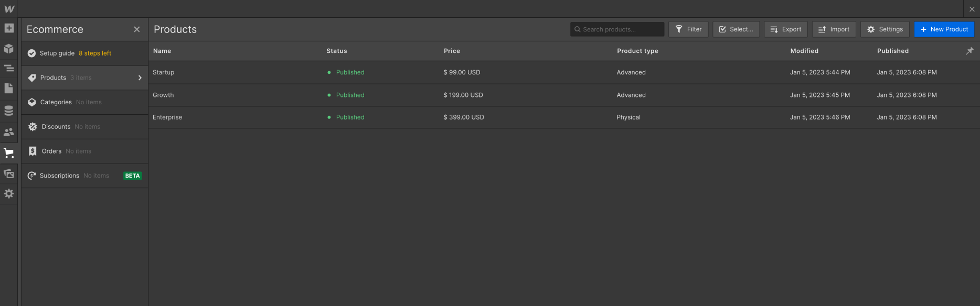This screenshot has width=980, height=306.
Task: Expand the Products section chevron
Action: (x=140, y=77)
